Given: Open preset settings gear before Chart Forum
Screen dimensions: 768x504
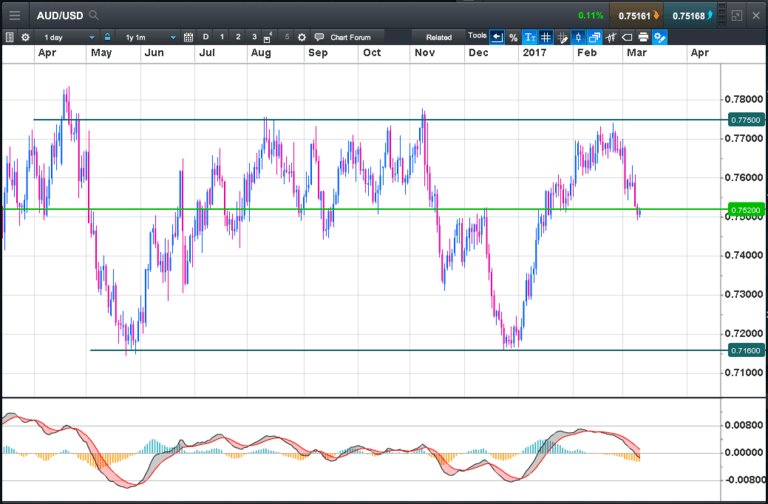Looking at the screenshot, I should pyautogui.click(x=302, y=37).
